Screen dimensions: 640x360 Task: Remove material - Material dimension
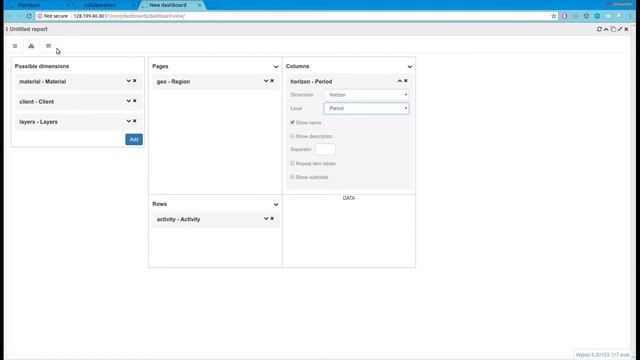coord(135,81)
